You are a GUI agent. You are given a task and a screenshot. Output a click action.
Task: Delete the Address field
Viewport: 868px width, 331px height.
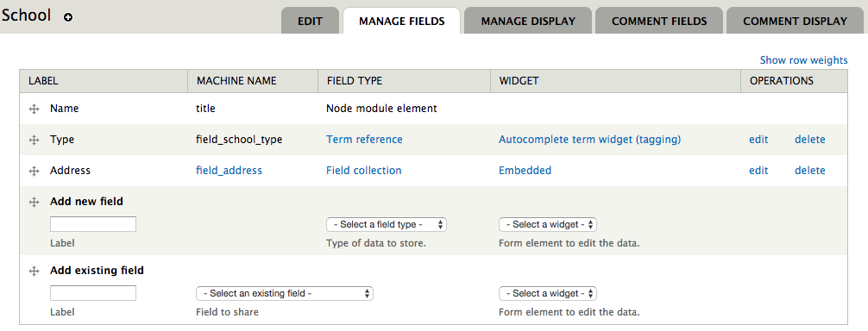810,170
